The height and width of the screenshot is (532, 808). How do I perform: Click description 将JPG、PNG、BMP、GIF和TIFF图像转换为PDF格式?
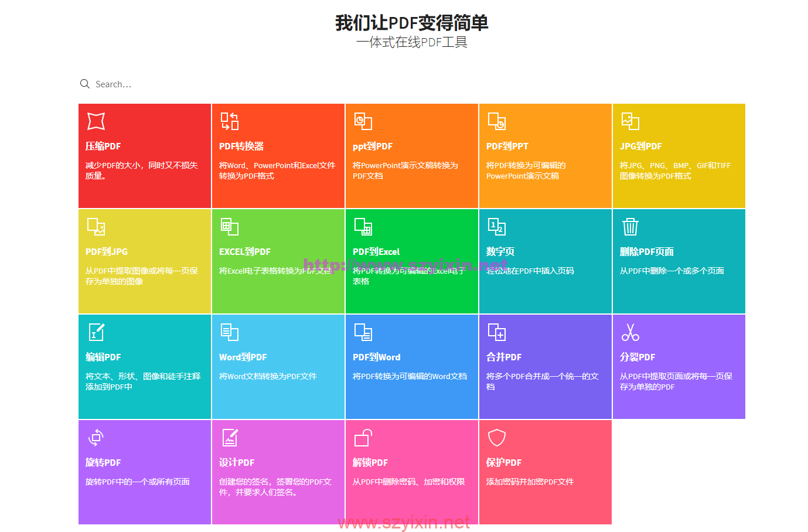click(676, 170)
